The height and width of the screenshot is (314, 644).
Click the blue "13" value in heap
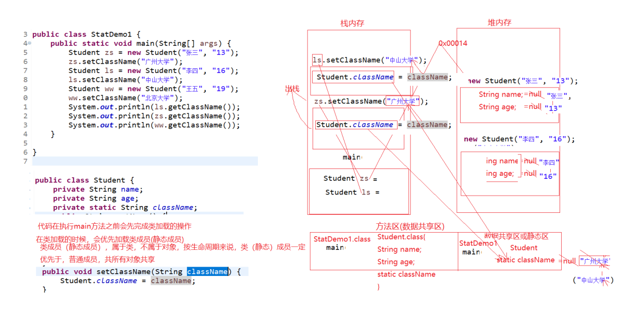click(x=553, y=108)
